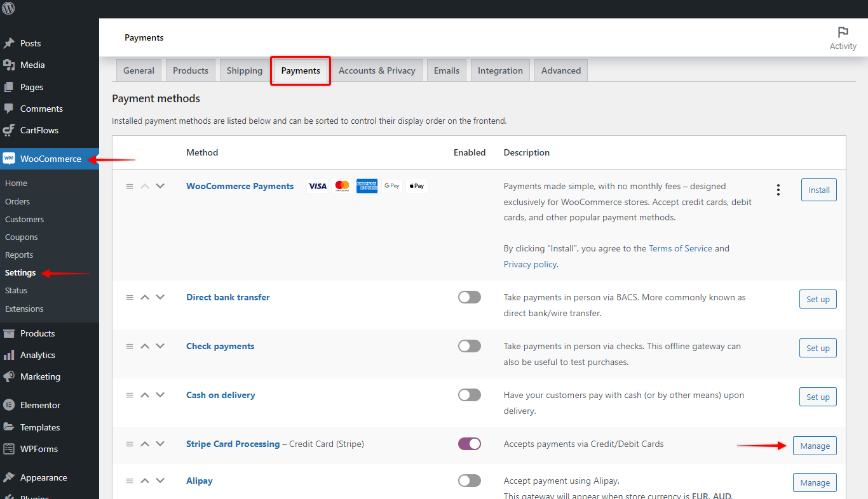Move Cash on delivery down

pos(160,395)
